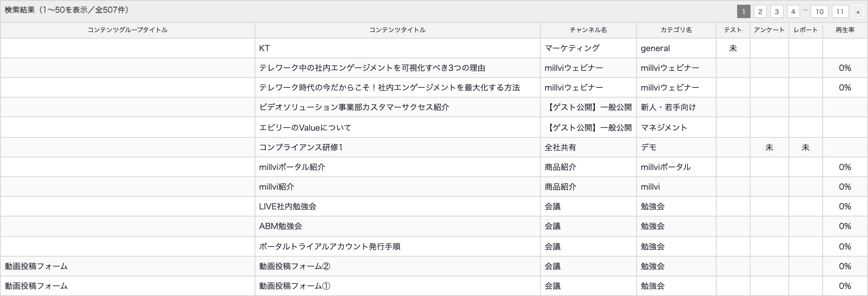Select the KT content title
This screenshot has height=296, width=868.
(x=264, y=48)
